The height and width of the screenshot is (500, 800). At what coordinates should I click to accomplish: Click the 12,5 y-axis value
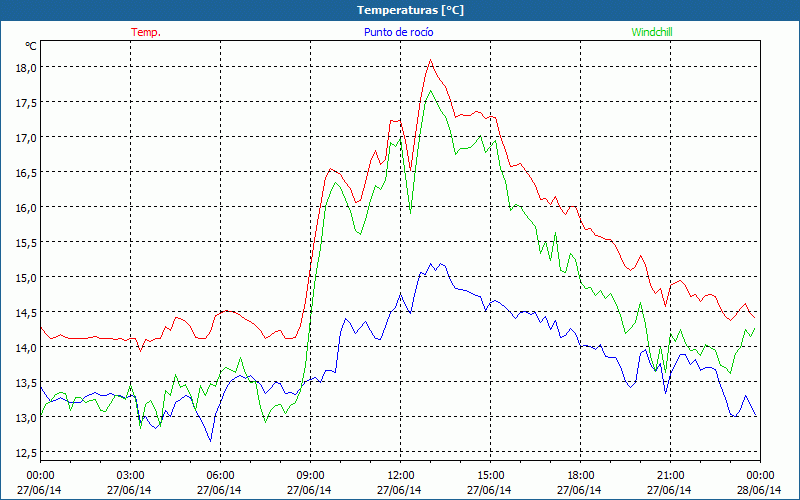26,453
